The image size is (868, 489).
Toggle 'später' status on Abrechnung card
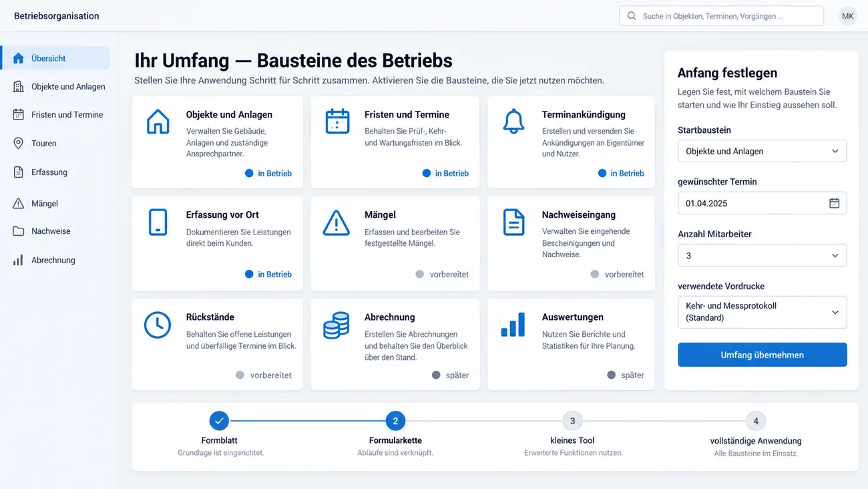coord(451,375)
